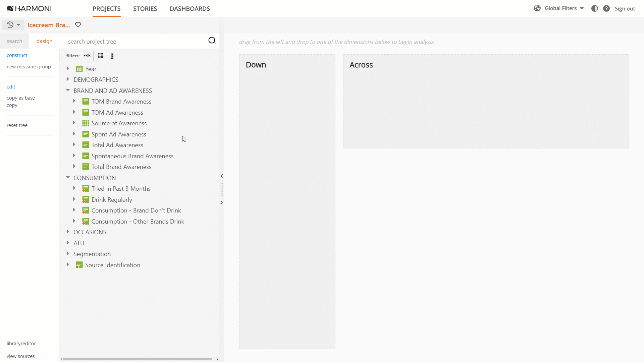Open library/editor

pos(21,344)
